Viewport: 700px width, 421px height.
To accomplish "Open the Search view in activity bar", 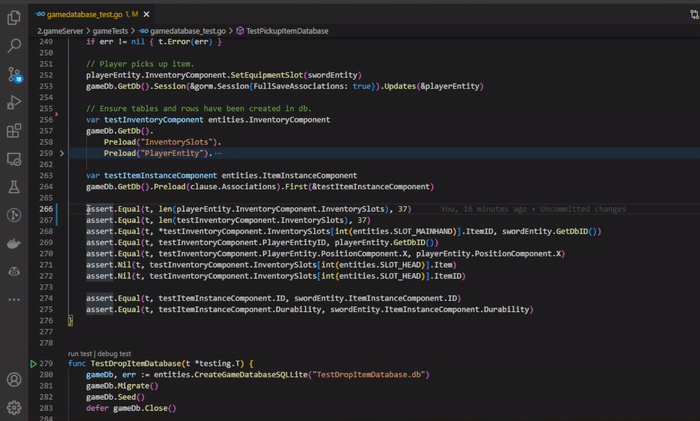I will pyautogui.click(x=14, y=46).
